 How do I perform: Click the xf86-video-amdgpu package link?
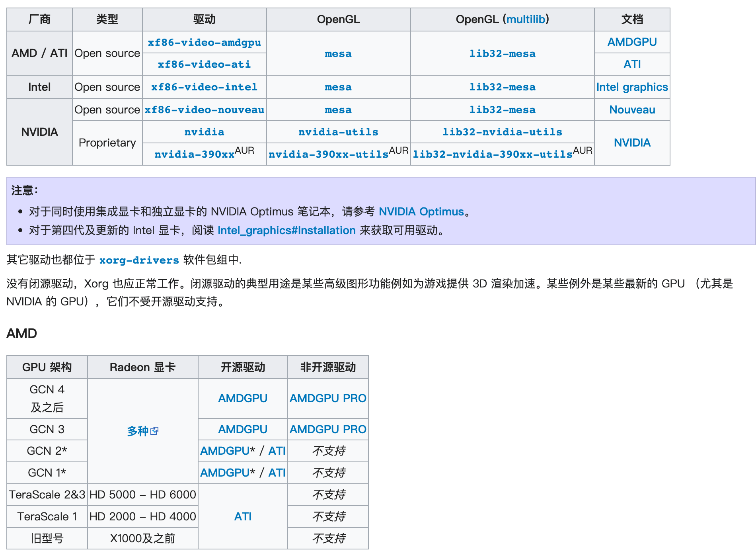point(204,42)
